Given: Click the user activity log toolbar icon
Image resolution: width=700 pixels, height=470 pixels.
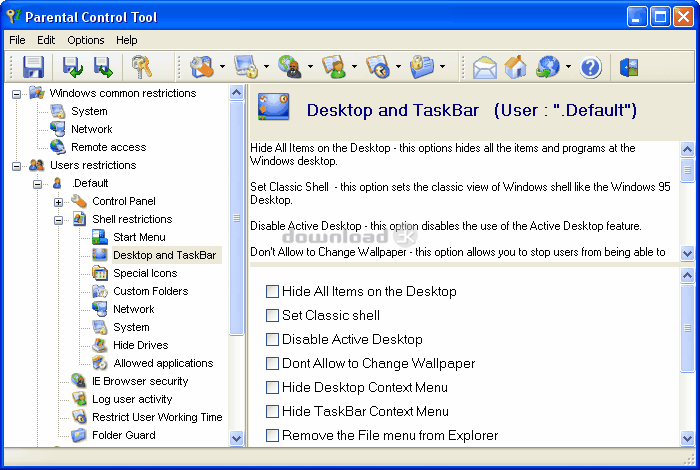Looking at the screenshot, I should click(334, 67).
